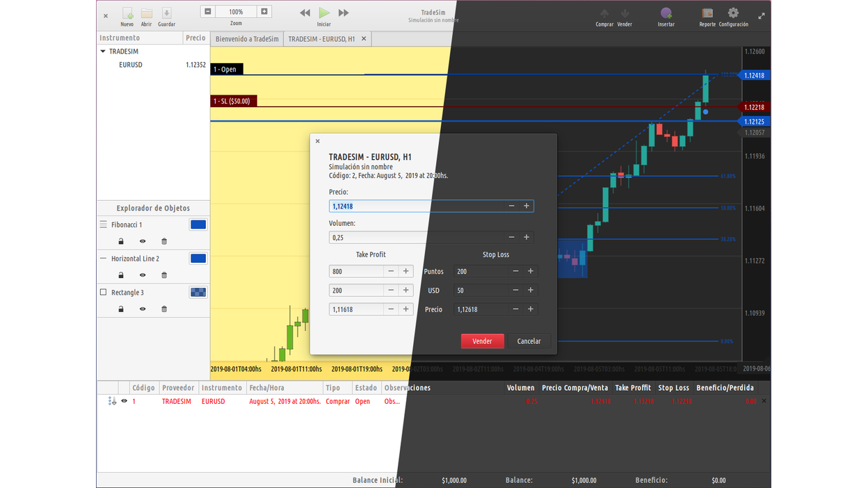This screenshot has height=488, width=868.
Task: Click Cancelar in the order dialog
Action: (529, 341)
